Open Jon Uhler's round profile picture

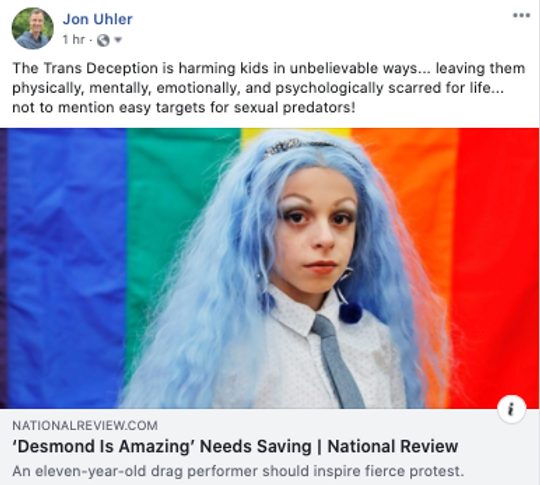click(x=33, y=29)
